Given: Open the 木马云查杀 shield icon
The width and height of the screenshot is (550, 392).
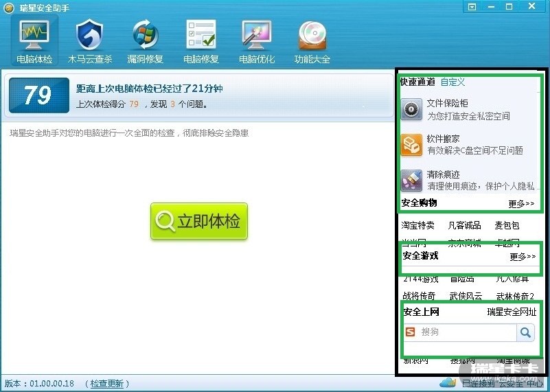Looking at the screenshot, I should pos(89,35).
